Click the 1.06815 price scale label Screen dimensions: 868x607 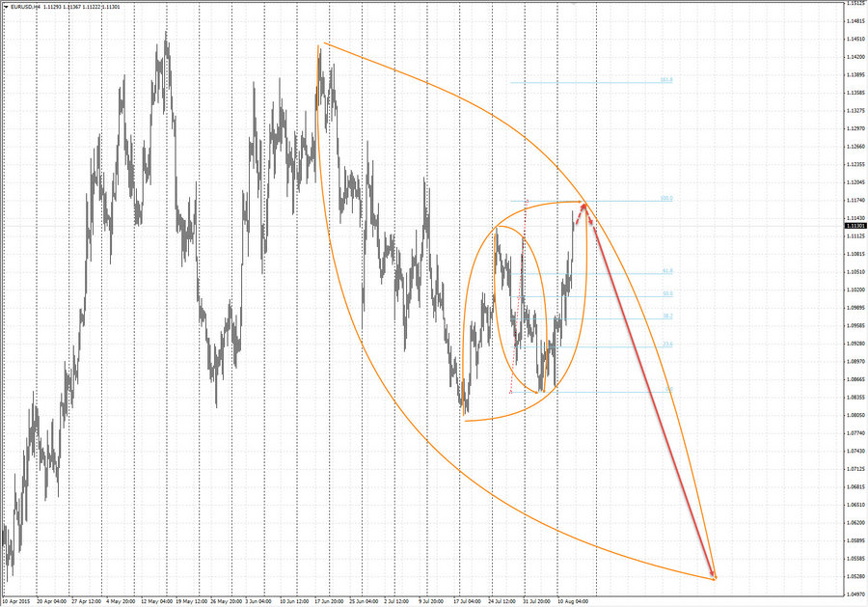(x=855, y=486)
